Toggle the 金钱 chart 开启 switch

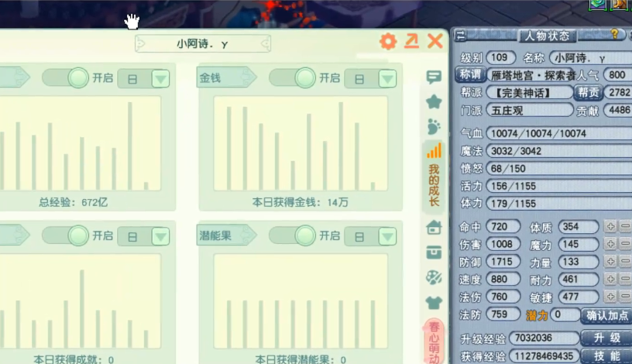(294, 78)
